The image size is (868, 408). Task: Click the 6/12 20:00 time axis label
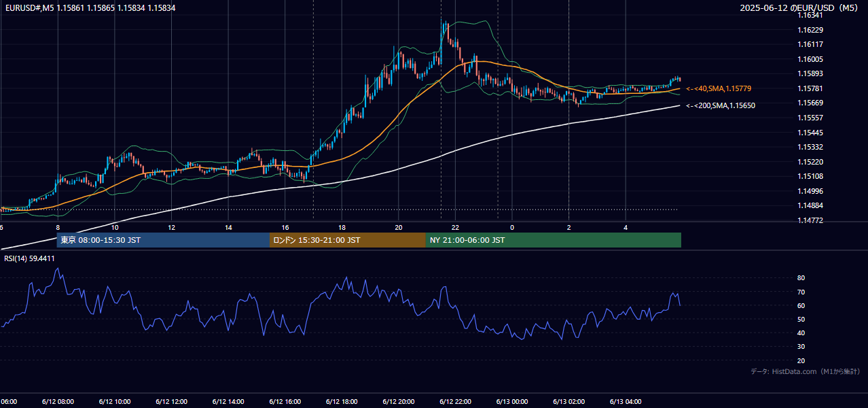click(x=398, y=402)
